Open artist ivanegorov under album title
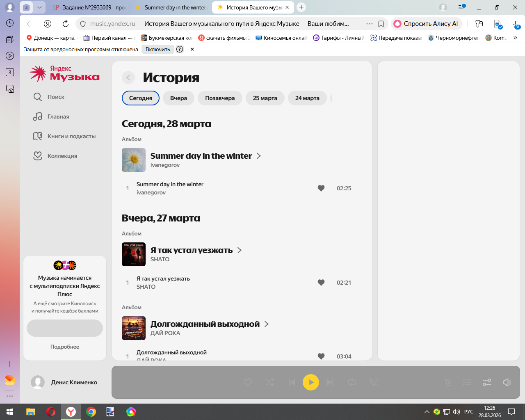This screenshot has height=420, width=525. (165, 165)
